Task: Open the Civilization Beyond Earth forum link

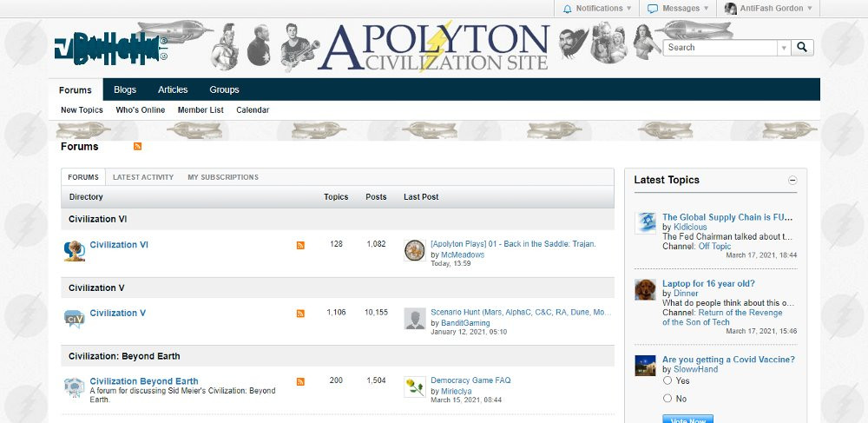Action: coord(144,381)
